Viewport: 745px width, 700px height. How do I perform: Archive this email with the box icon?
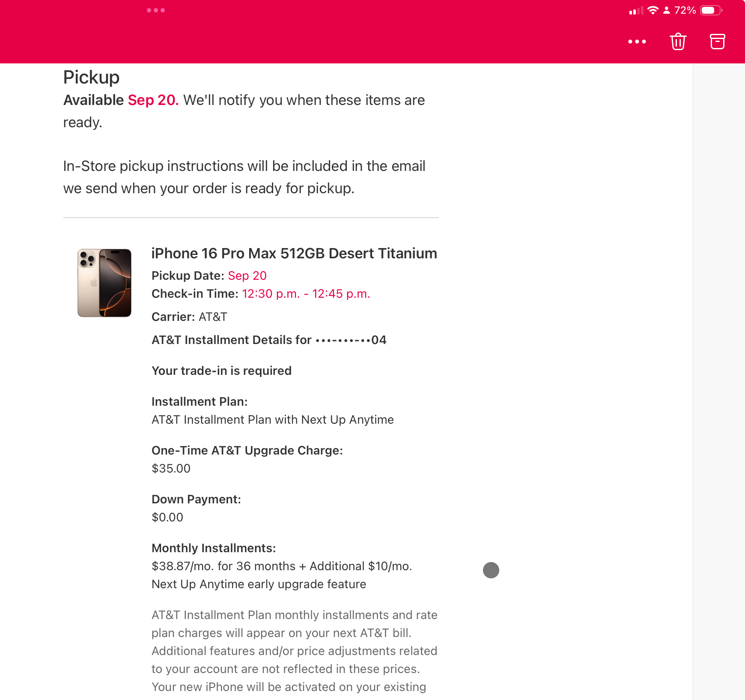(718, 42)
